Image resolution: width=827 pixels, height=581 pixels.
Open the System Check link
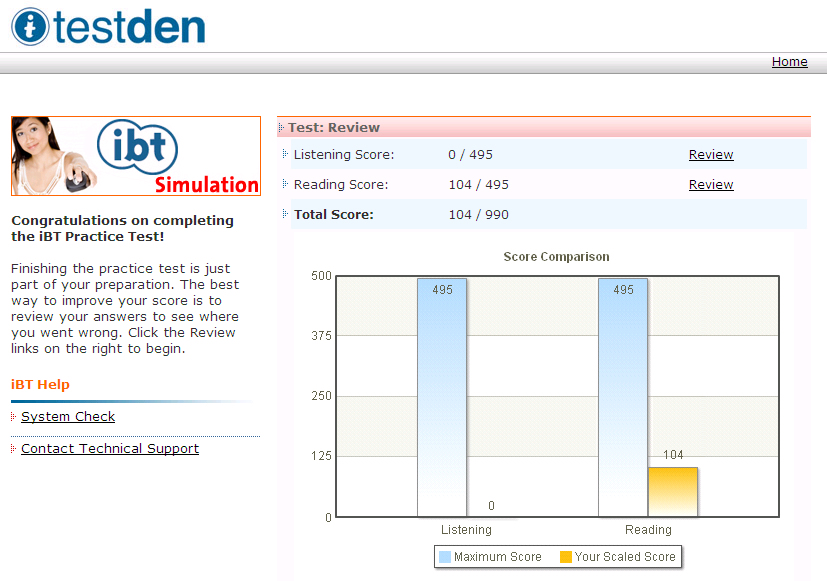[x=68, y=417]
